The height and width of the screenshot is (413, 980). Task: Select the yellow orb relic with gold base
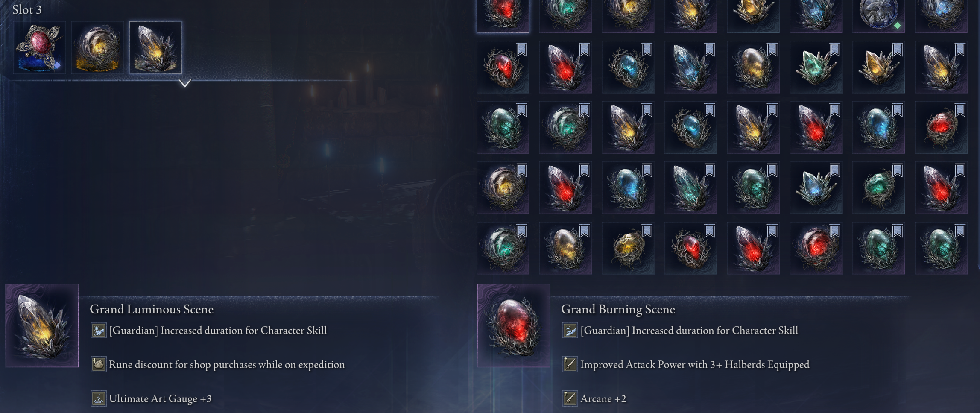click(97, 48)
